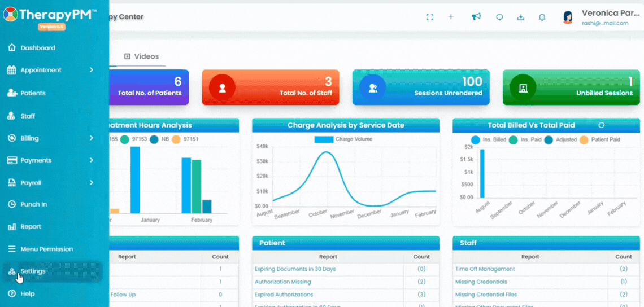The image size is (644, 307).
Task: Click the Punch In clock icon
Action: pos(12,204)
